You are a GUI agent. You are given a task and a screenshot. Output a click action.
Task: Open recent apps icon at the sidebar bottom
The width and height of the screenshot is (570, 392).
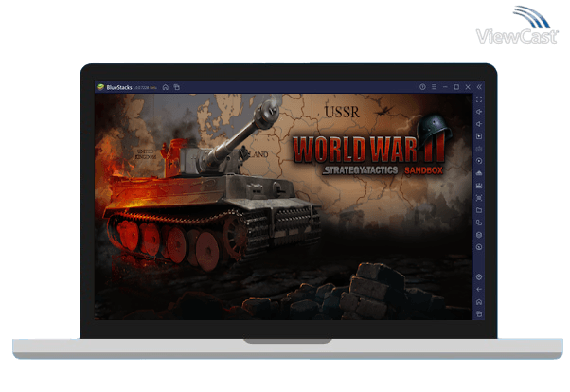point(479,313)
